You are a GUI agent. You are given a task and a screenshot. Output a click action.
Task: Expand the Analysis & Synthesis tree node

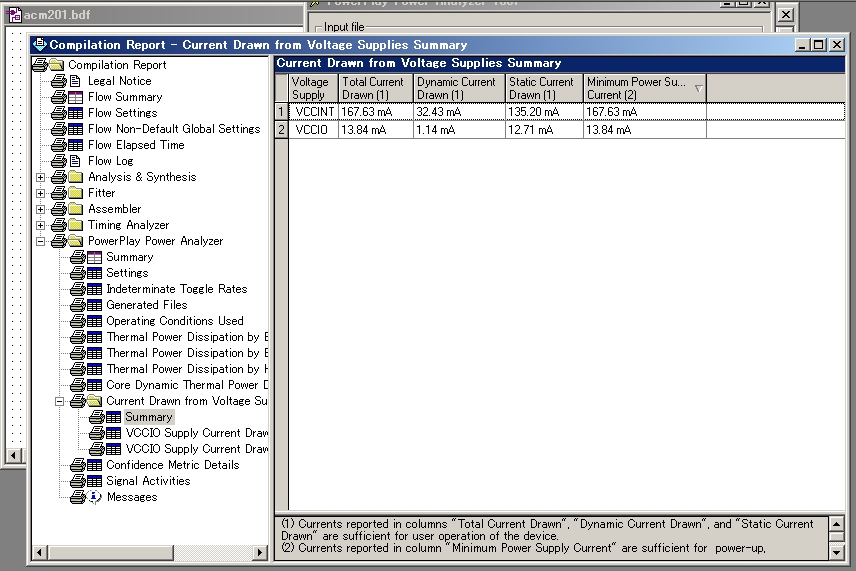click(41, 177)
